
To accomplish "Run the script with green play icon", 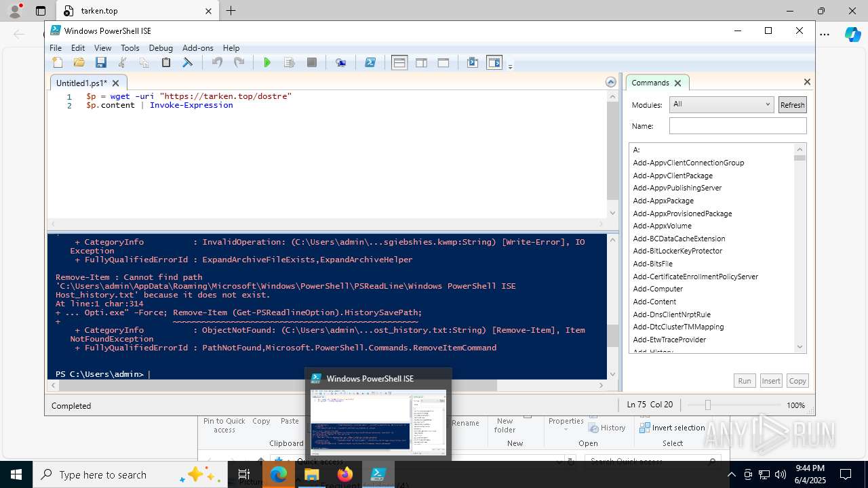I will click(x=267, y=62).
